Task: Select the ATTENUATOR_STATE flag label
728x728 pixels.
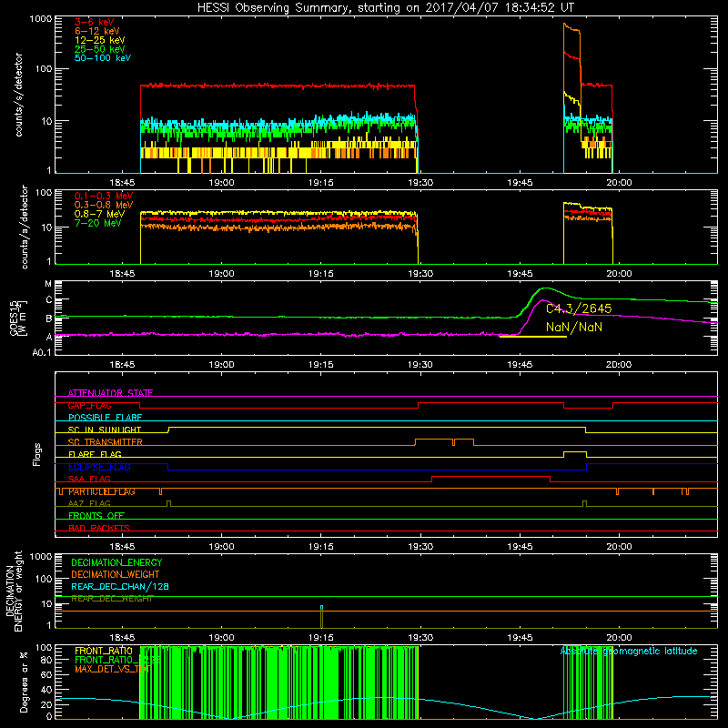Action: [110, 393]
